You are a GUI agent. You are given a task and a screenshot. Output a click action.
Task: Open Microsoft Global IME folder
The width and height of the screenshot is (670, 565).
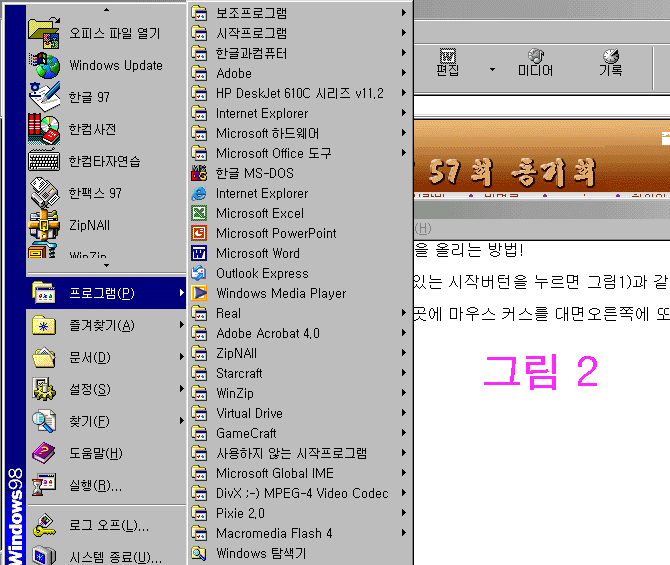(301, 473)
